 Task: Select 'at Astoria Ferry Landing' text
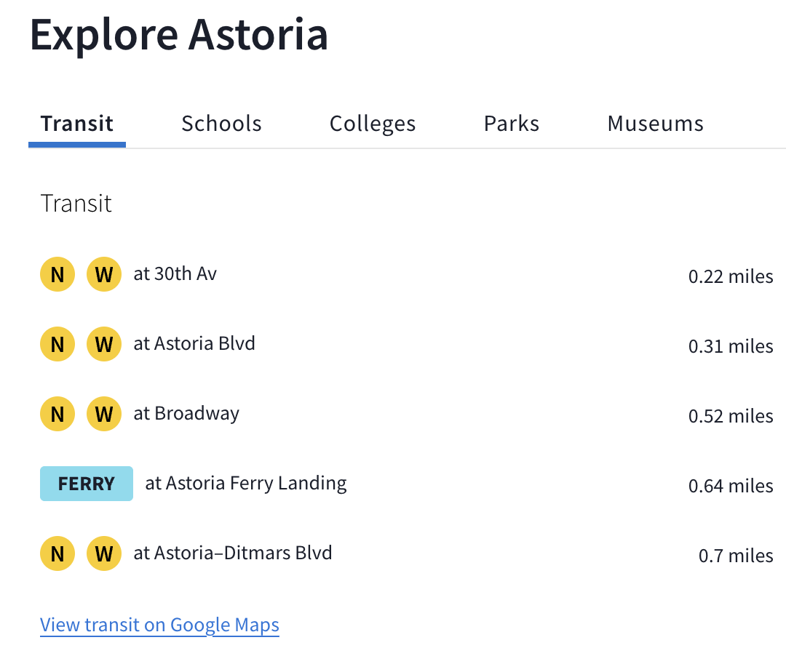(246, 484)
